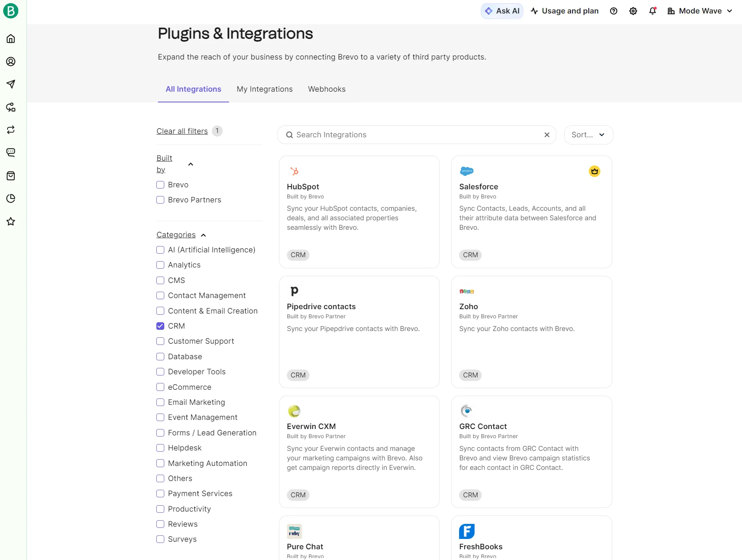This screenshot has width=742, height=560.
Task: Uncheck the CRM category checkbox
Action: [x=160, y=326]
